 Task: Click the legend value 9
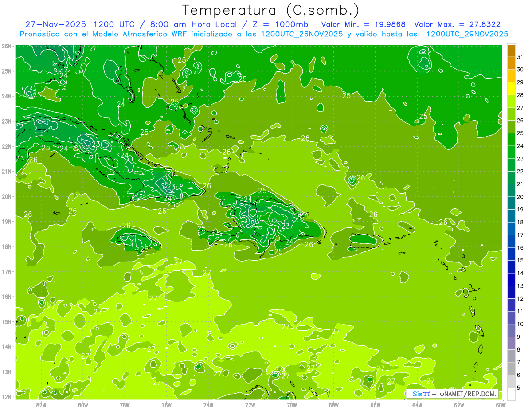(x=519, y=337)
